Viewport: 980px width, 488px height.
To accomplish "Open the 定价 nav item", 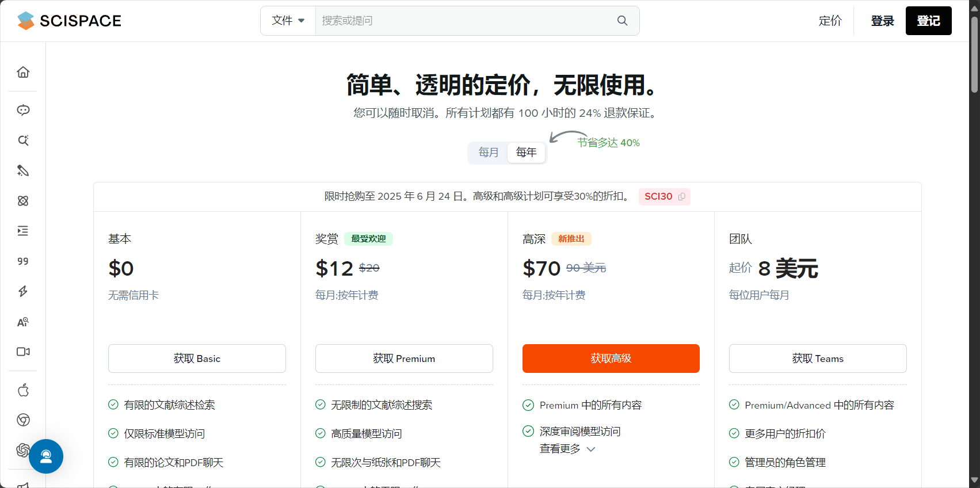I will tap(830, 21).
